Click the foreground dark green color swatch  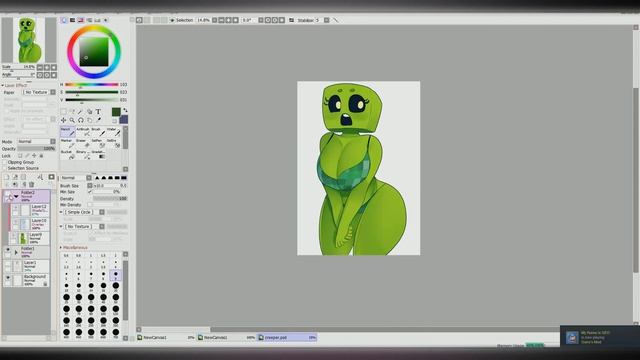point(116,112)
